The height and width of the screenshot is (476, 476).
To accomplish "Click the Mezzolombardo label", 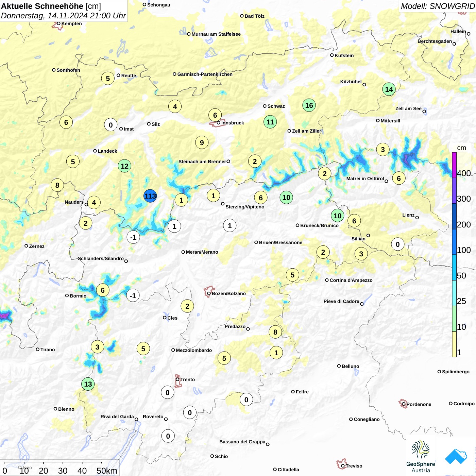I will click(194, 350).
